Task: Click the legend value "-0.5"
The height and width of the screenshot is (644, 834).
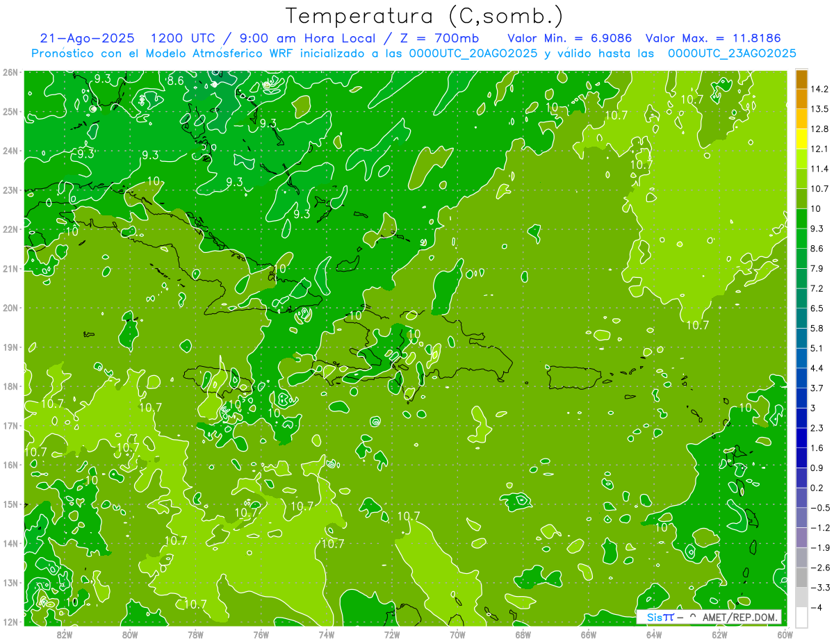Action: pyautogui.click(x=819, y=508)
